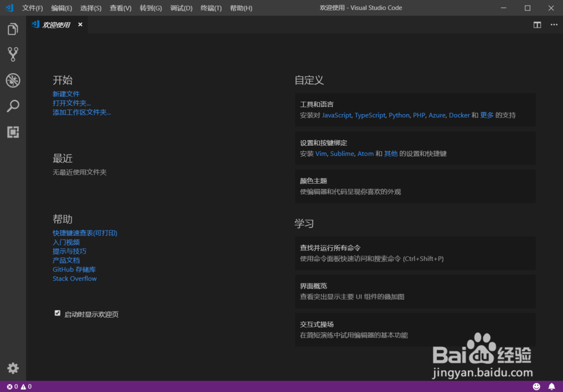
Task: Maximize the Visual Studio Code window
Action: coord(528,8)
